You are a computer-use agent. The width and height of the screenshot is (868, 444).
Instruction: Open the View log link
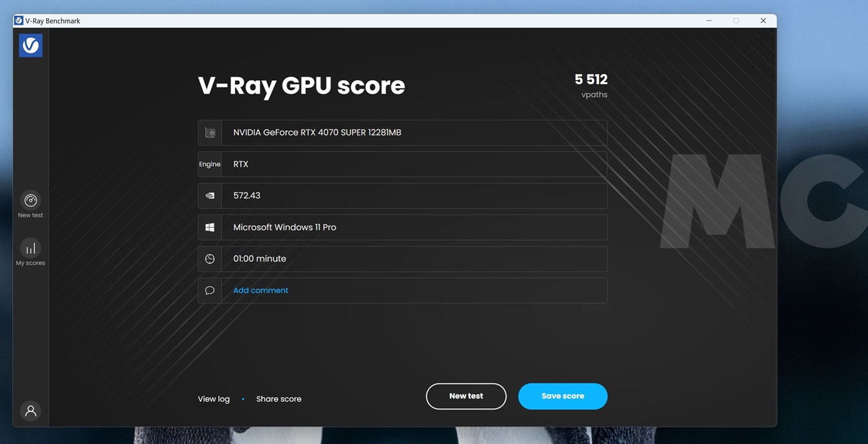(x=214, y=399)
